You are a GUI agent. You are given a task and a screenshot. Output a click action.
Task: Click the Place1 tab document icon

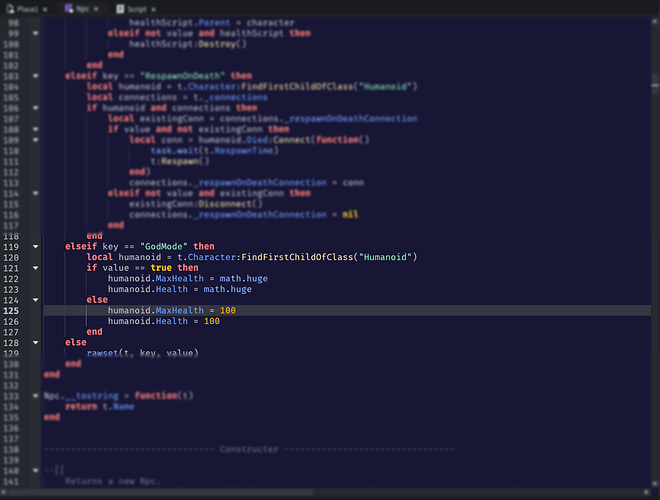tap(10, 9)
